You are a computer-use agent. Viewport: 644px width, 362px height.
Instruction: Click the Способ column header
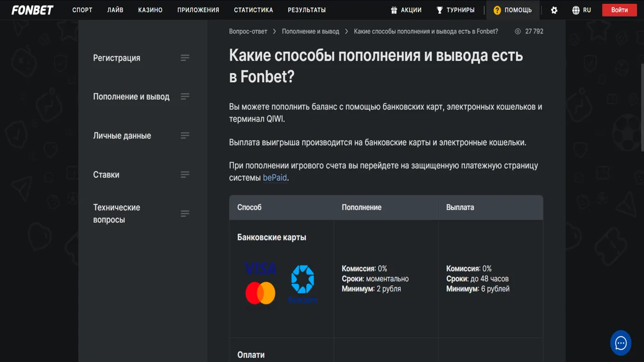pyautogui.click(x=249, y=207)
